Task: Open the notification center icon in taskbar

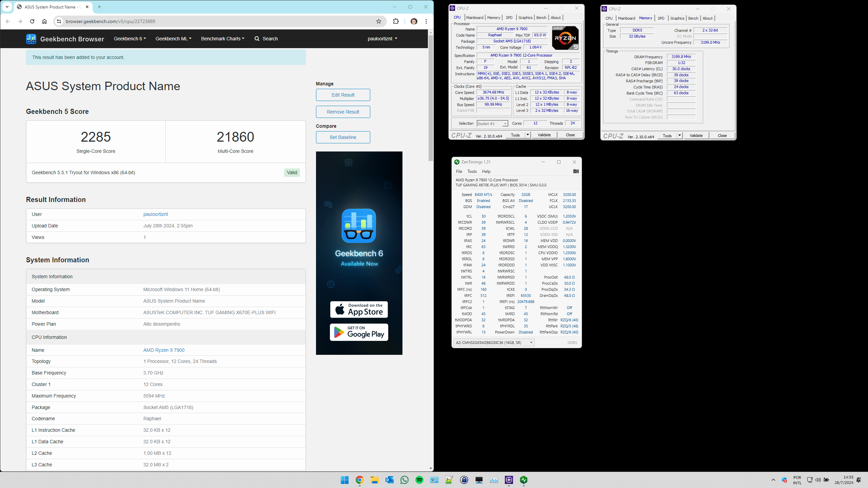Action: (x=859, y=480)
